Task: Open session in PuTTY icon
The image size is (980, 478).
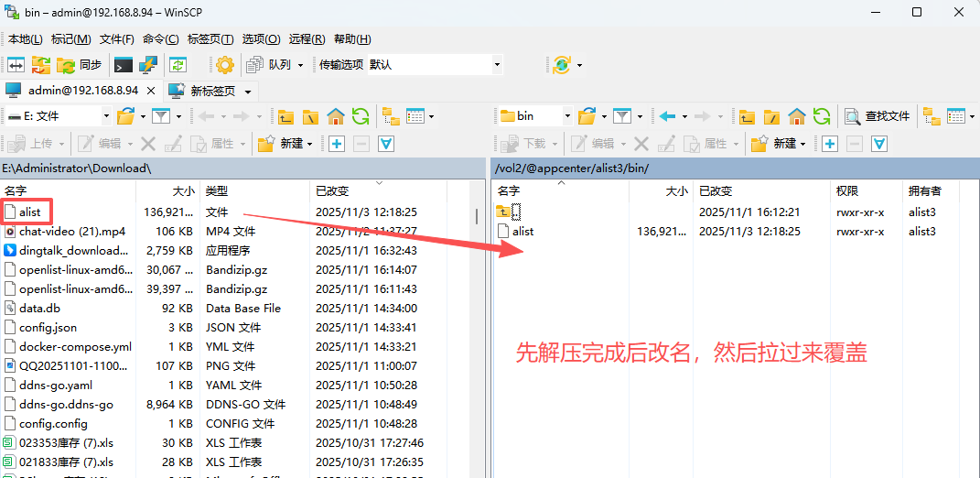Action: pos(149,64)
